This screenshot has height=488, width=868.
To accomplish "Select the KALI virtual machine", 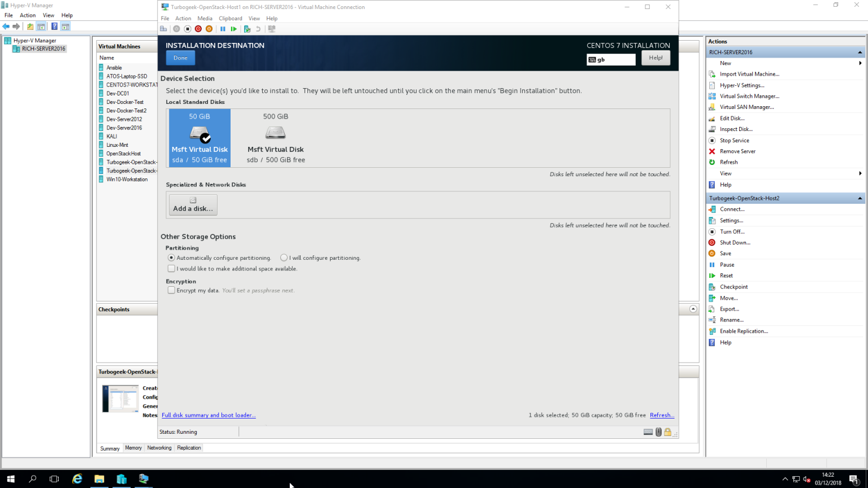I will pyautogui.click(x=112, y=136).
